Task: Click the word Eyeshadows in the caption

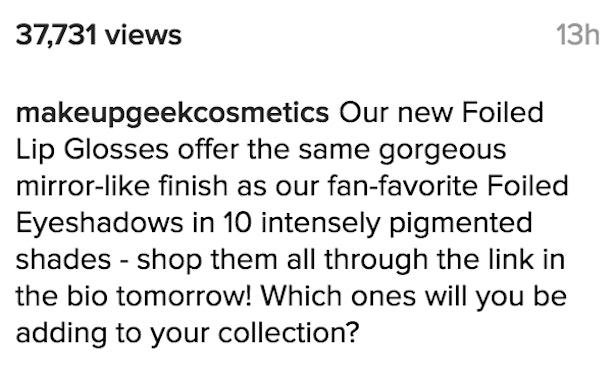Action: pyautogui.click(x=99, y=224)
